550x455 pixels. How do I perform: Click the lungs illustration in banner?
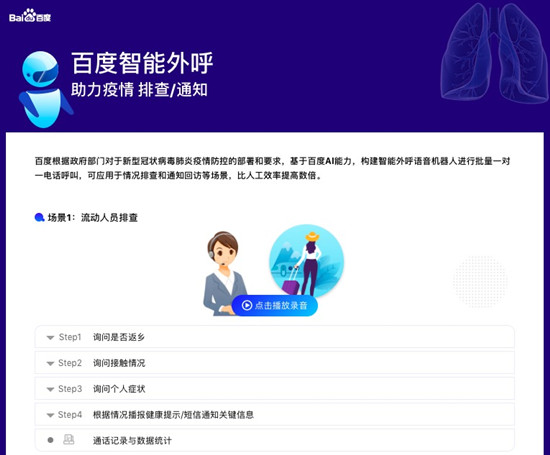[x=495, y=53]
